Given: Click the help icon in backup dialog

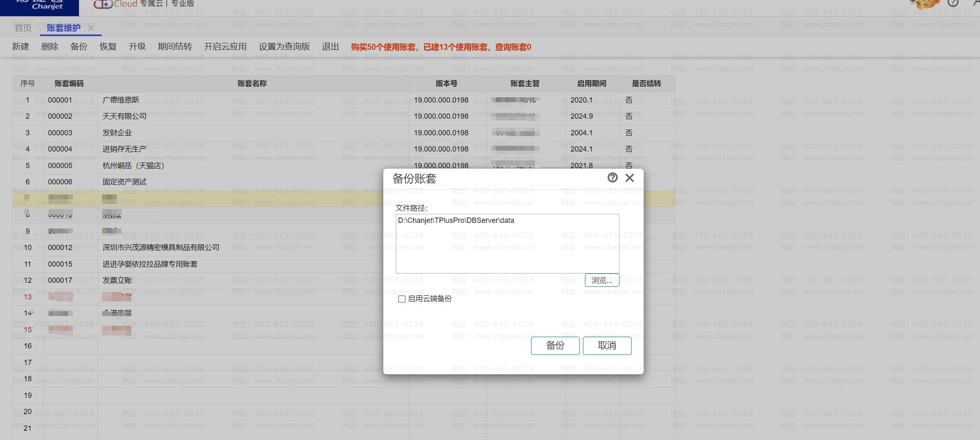Looking at the screenshot, I should [x=612, y=177].
